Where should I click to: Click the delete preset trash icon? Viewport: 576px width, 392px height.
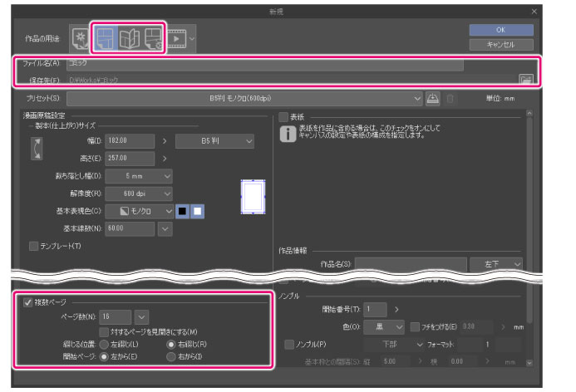(450, 98)
